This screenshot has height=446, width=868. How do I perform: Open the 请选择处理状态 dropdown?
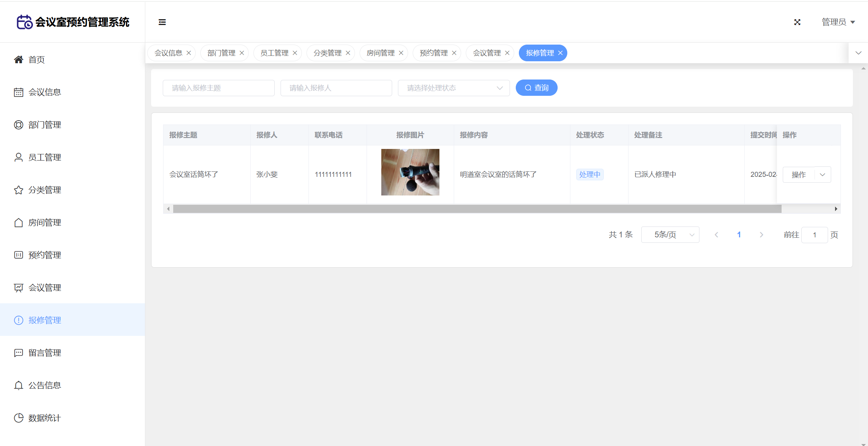[453, 88]
